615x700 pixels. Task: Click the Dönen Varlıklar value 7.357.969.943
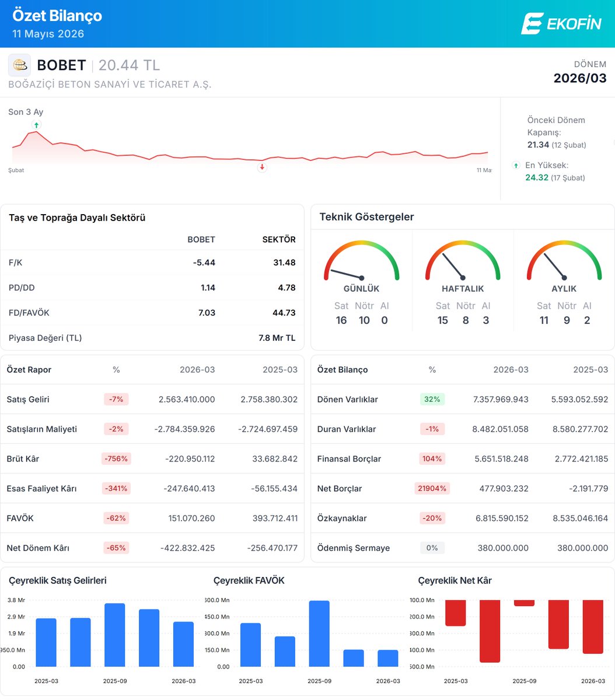click(500, 400)
